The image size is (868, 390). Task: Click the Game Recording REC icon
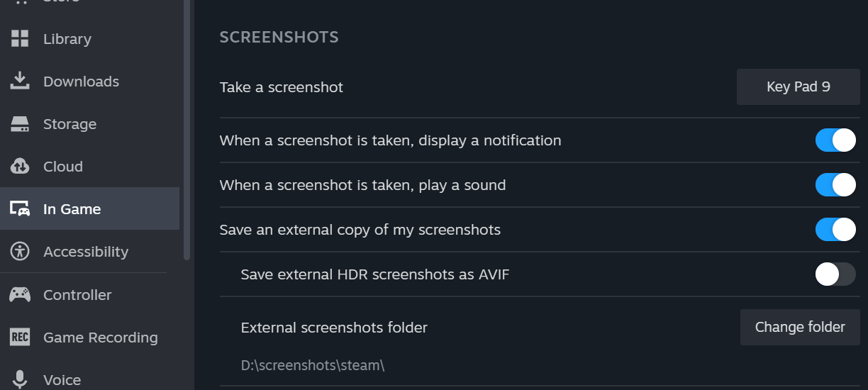(x=20, y=338)
